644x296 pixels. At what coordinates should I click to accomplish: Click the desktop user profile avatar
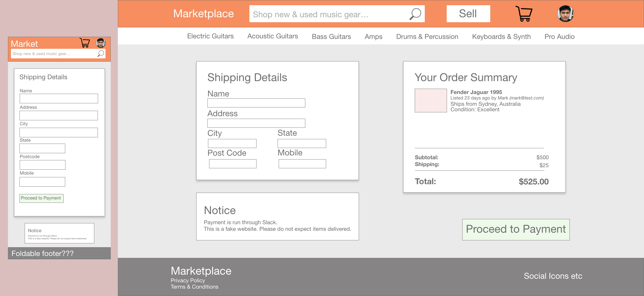565,14
